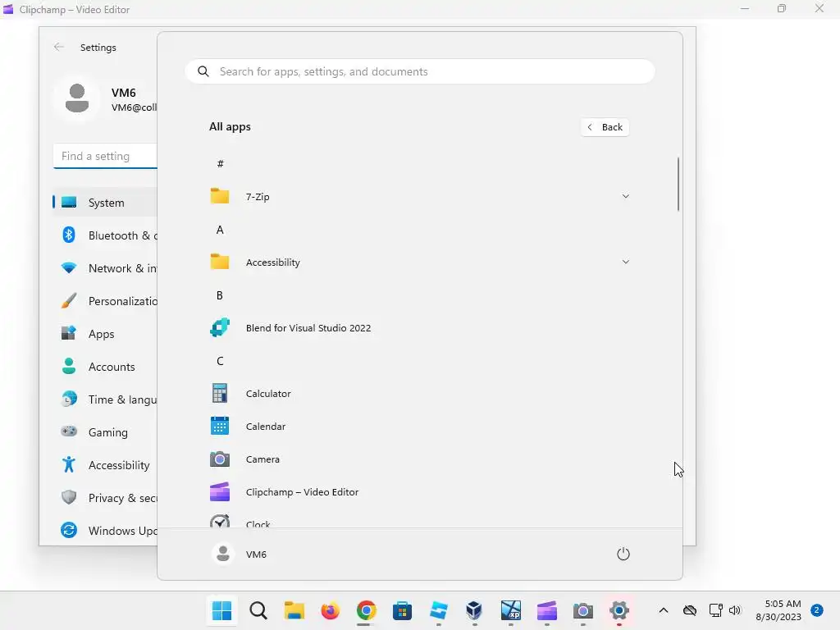Open File Explorer from taskbar
Viewport: 840px width, 630px height.
coord(294,610)
